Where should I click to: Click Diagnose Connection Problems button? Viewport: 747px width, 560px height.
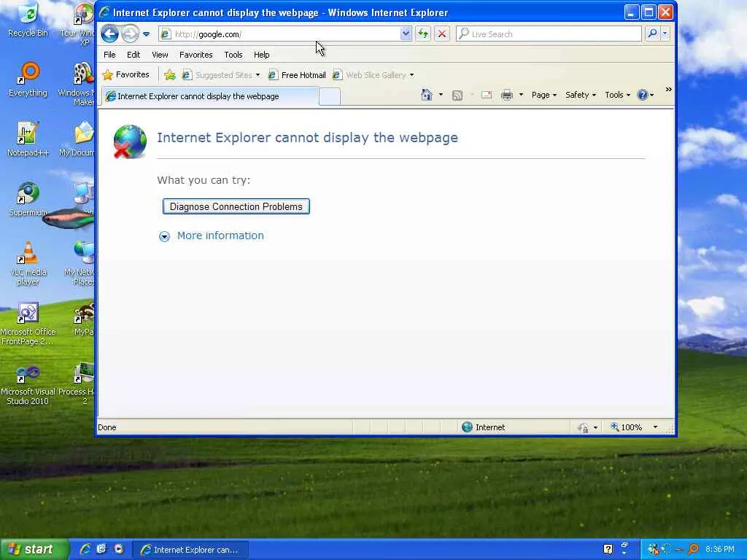pyautogui.click(x=236, y=206)
